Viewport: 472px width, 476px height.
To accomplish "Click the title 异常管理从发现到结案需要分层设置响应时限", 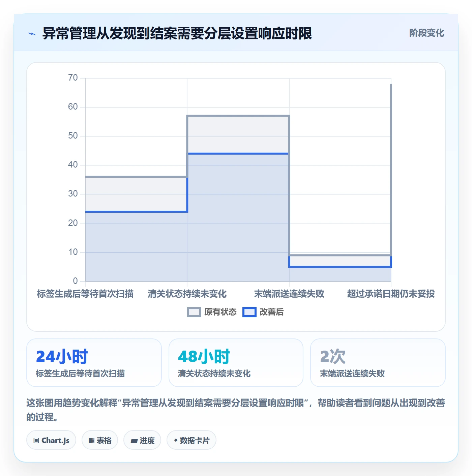I will point(177,33).
